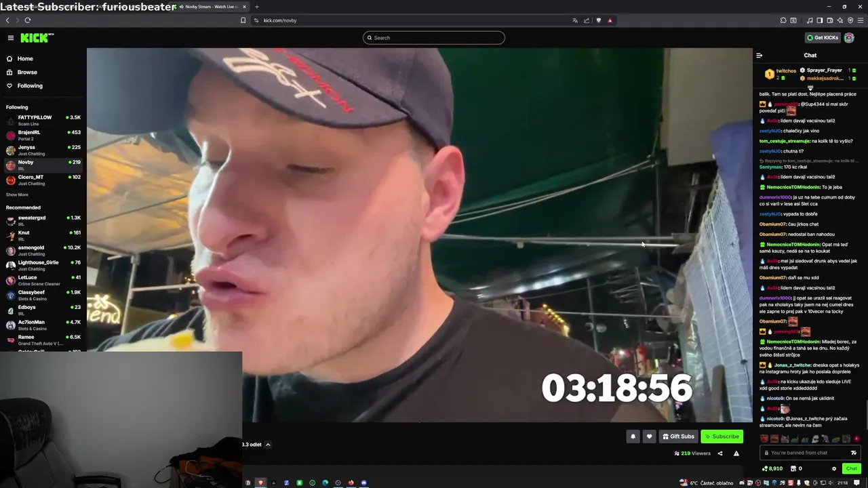Select the first red emote in quick emotes

tap(765, 439)
